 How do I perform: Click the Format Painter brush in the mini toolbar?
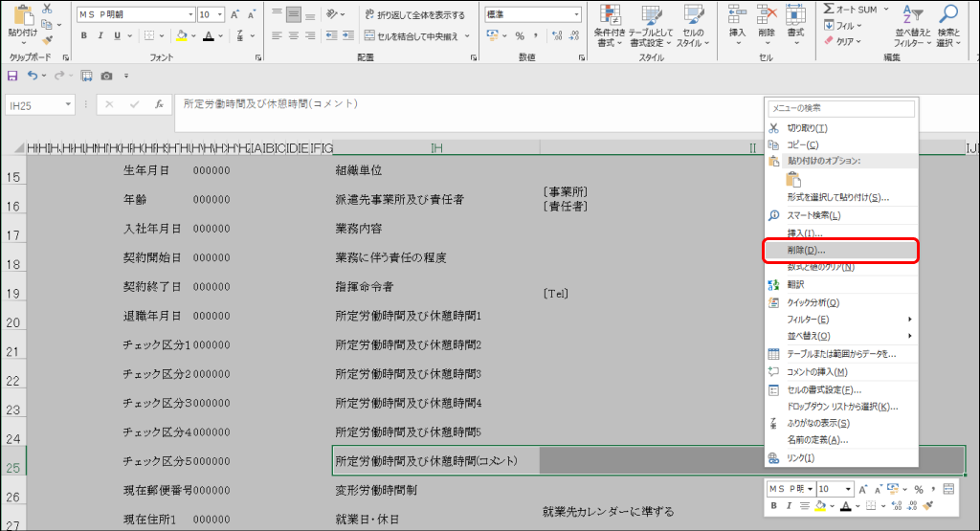(928, 506)
